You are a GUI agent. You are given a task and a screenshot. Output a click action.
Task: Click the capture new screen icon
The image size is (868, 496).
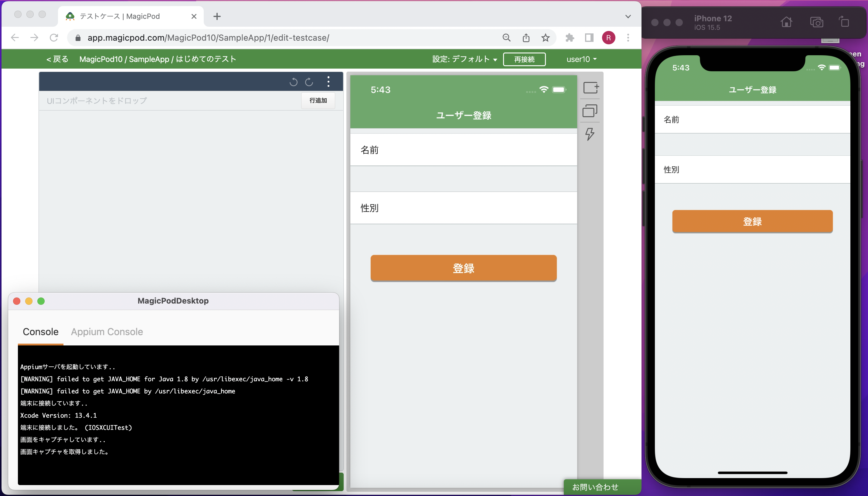click(x=591, y=87)
